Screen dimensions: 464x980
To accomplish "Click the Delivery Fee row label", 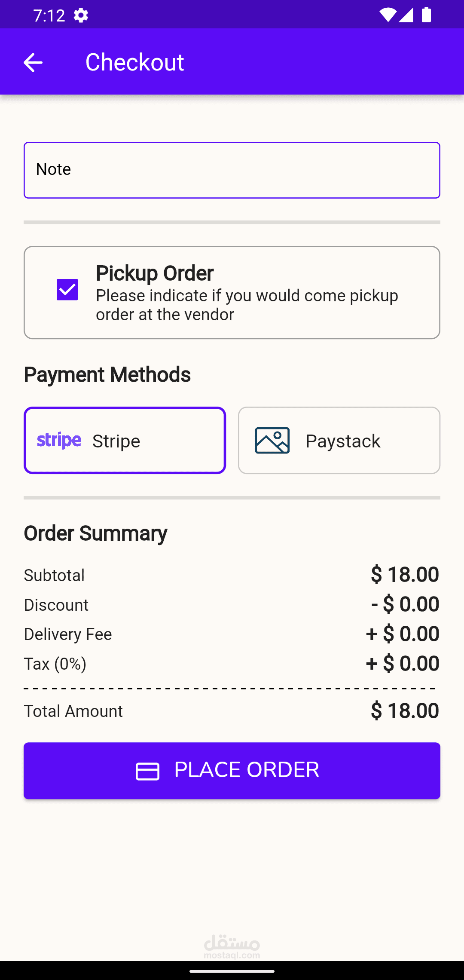I will click(68, 634).
